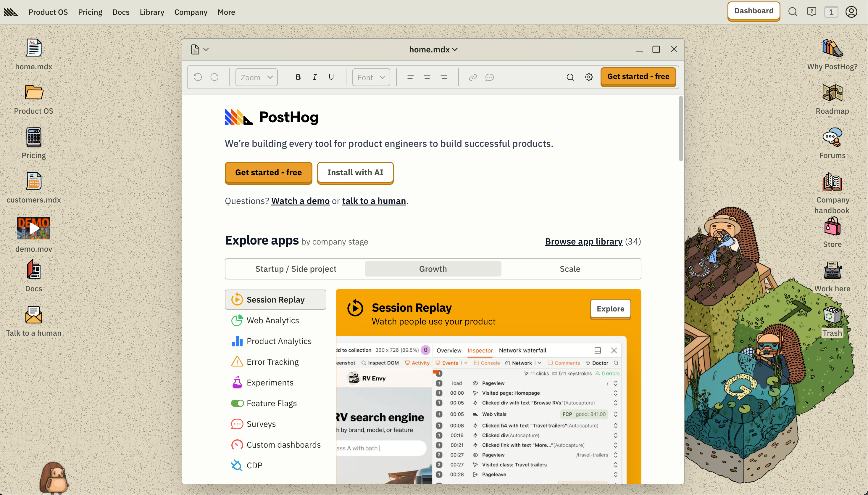Switch to the Scale stage option
The width and height of the screenshot is (868, 495).
tap(570, 269)
